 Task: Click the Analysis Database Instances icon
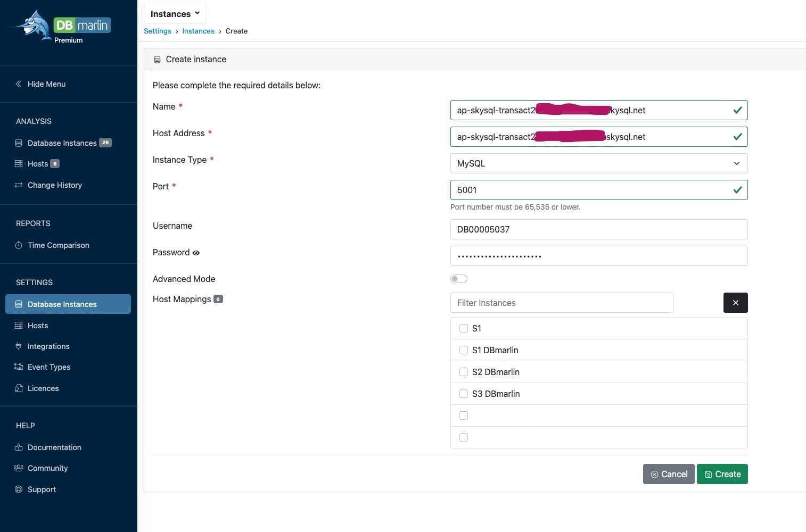tap(19, 143)
